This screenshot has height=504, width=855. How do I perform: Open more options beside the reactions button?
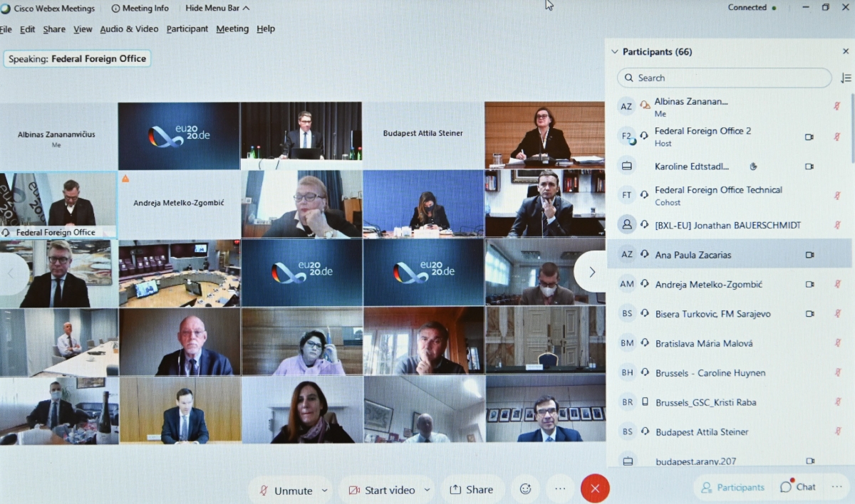(x=560, y=489)
